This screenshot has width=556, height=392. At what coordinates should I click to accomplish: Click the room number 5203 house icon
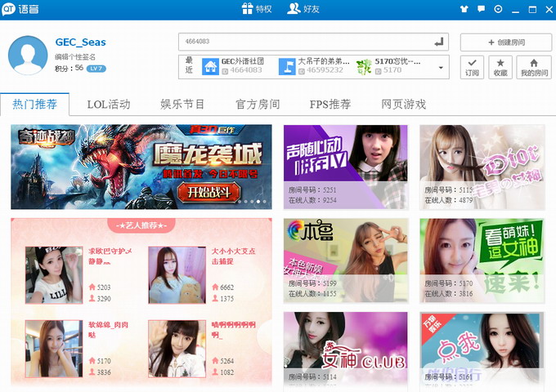click(92, 287)
